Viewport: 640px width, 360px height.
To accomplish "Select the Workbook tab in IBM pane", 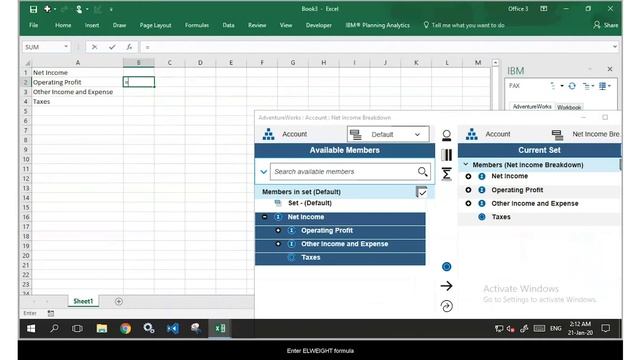I will point(569,107).
